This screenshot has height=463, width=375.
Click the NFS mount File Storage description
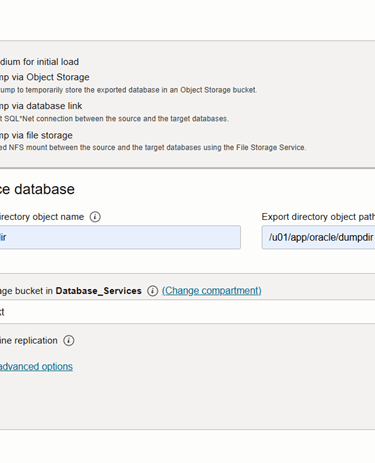pos(153,147)
